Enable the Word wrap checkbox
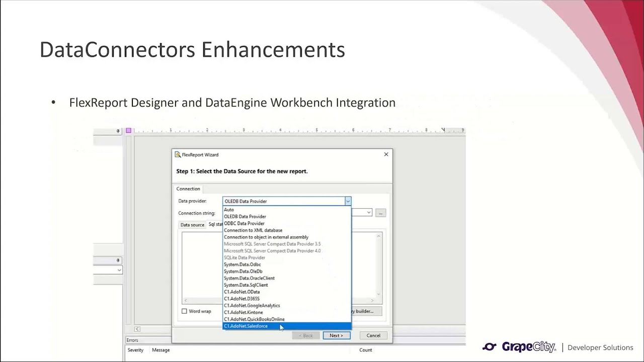This screenshot has width=644, height=362. coord(184,311)
